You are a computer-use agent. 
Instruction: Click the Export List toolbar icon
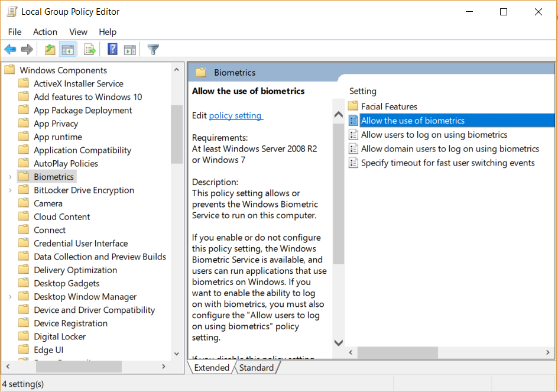click(x=90, y=50)
